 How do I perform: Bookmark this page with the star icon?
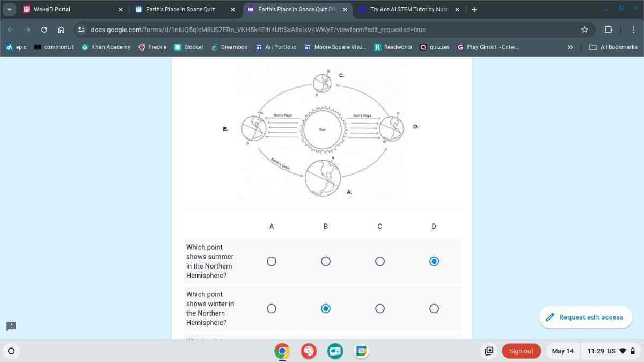point(584,30)
